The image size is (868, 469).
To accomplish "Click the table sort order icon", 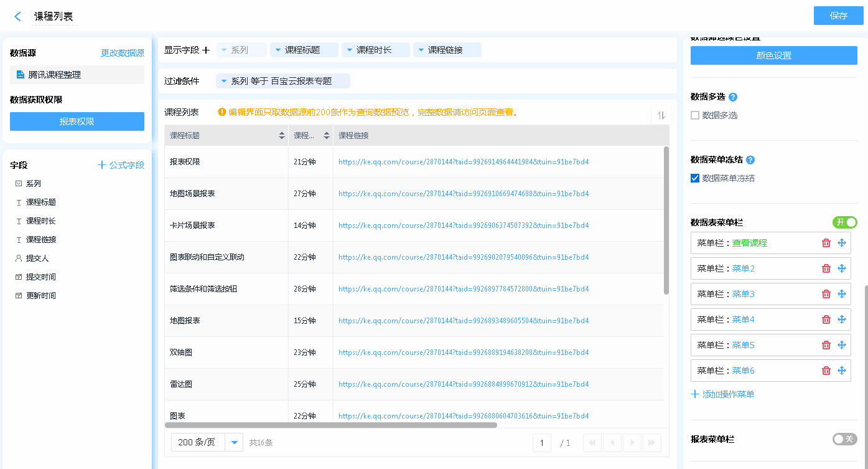I will point(661,115).
